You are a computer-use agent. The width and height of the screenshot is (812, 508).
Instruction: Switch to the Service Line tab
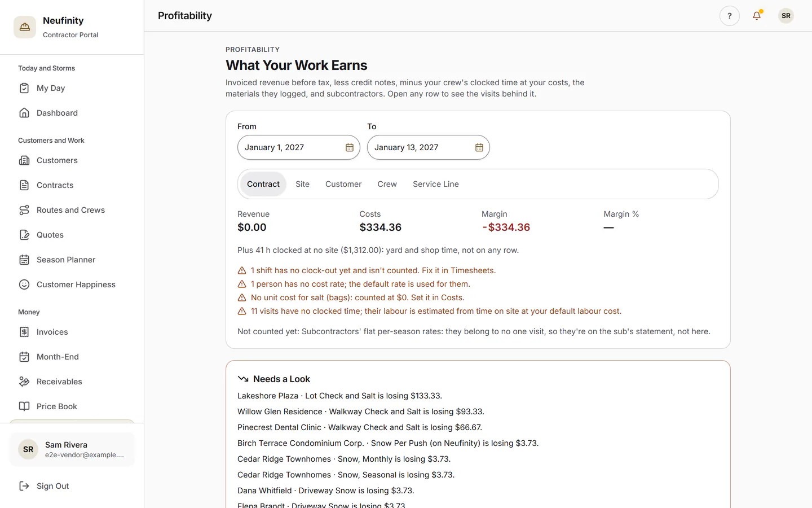(x=436, y=184)
